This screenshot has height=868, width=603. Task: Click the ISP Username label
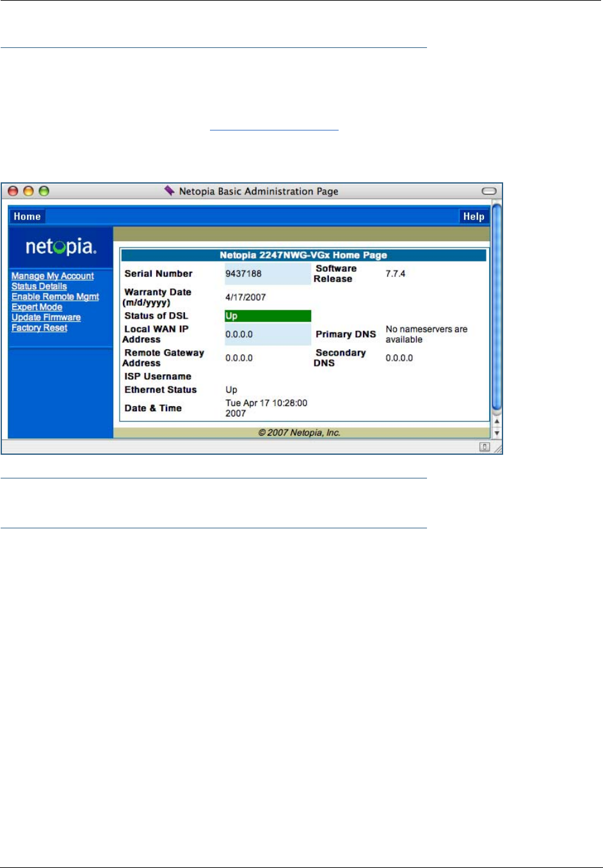tap(157, 377)
